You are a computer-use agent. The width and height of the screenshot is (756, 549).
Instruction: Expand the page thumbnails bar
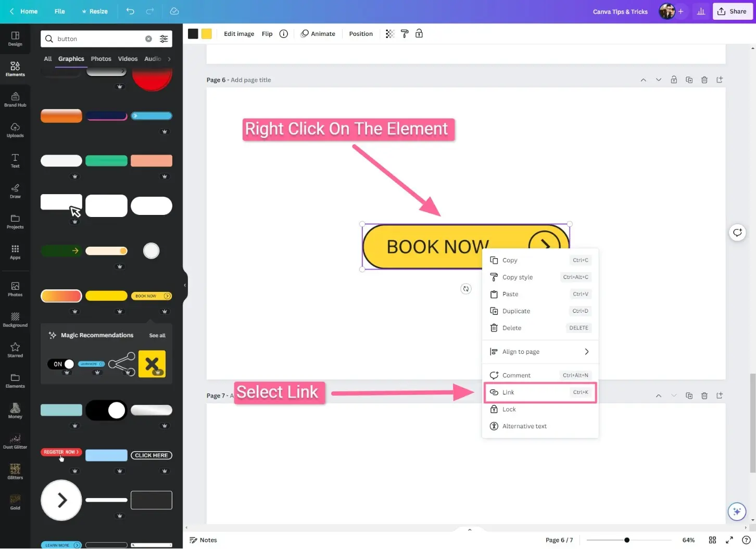point(470,530)
